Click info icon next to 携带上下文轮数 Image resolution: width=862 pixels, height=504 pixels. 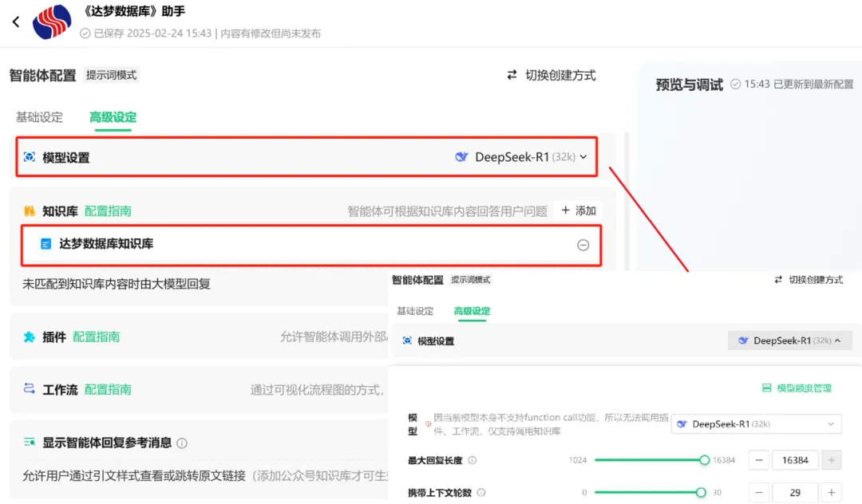(x=481, y=493)
